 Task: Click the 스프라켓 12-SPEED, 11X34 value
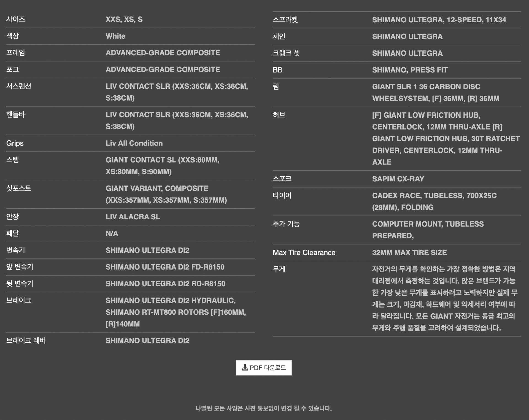(x=439, y=20)
